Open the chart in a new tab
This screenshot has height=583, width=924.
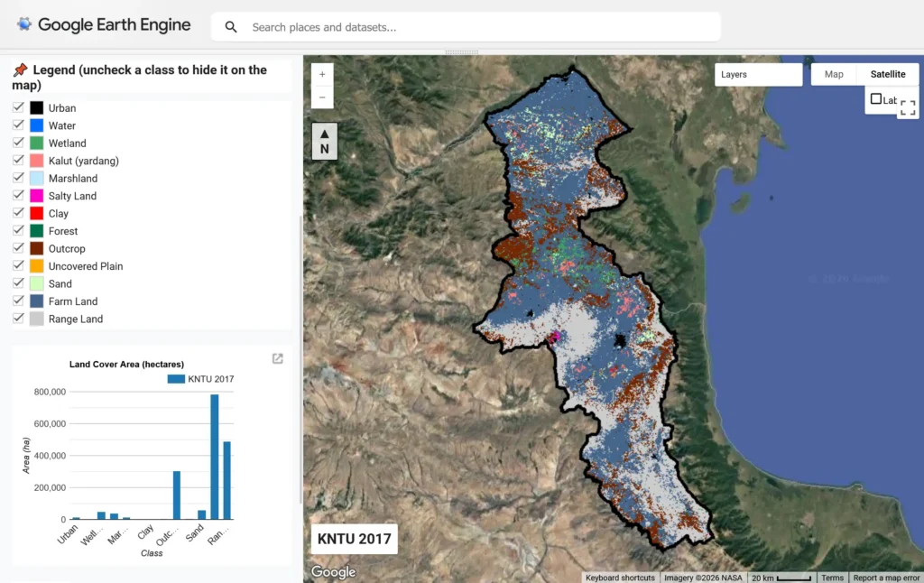point(278,358)
